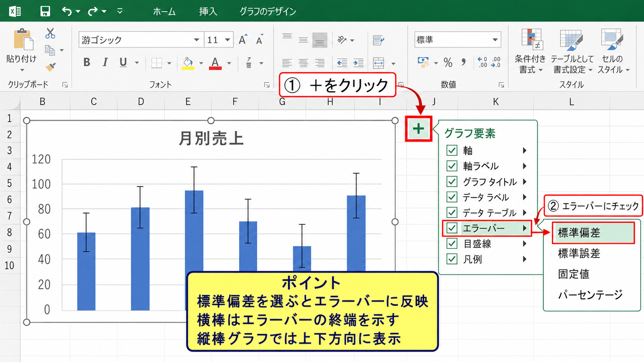Screen dimensions: 644x362
Task: Click the green plus chart elements button
Action: coord(418,129)
